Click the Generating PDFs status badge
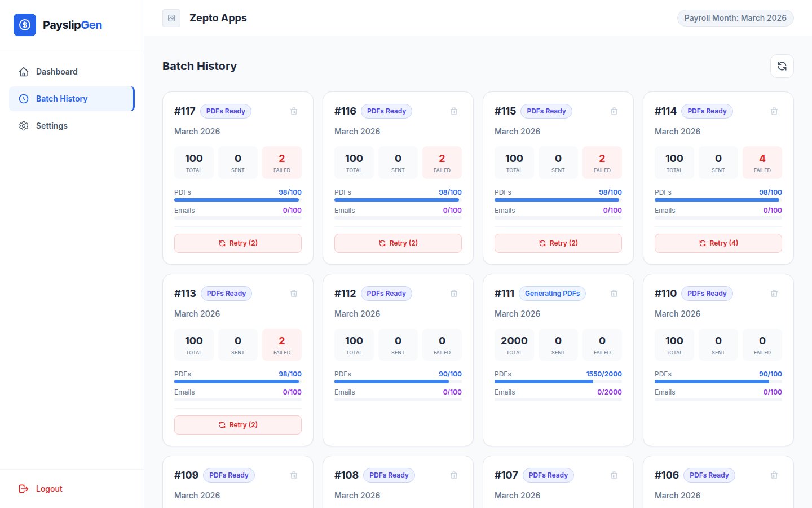Image resolution: width=812 pixels, height=508 pixels. (553, 294)
